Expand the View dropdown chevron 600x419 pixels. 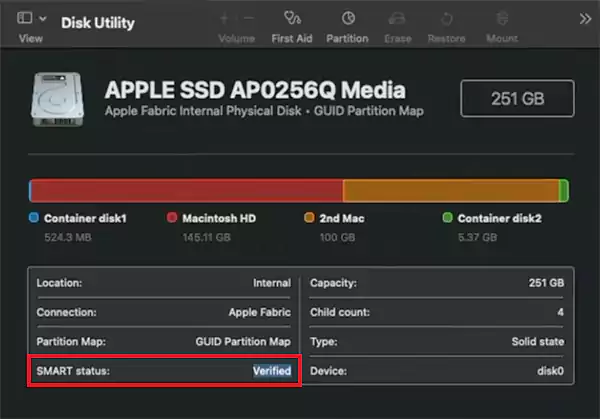click(x=43, y=18)
